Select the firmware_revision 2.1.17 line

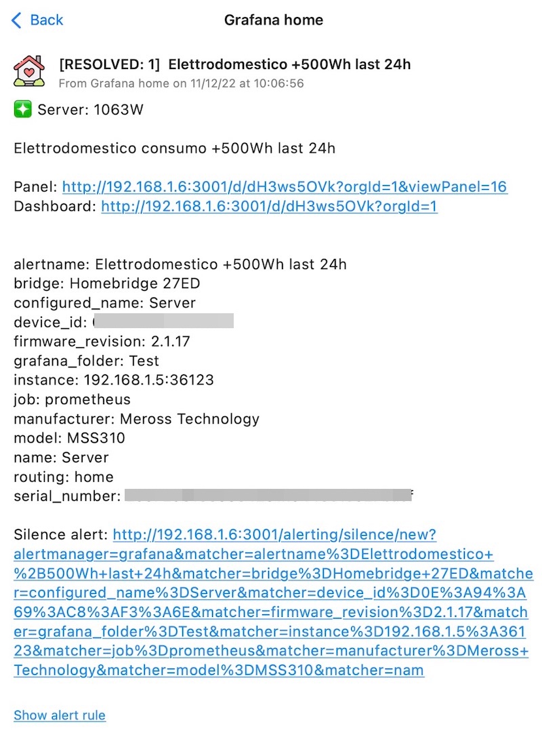pyautogui.click(x=102, y=341)
